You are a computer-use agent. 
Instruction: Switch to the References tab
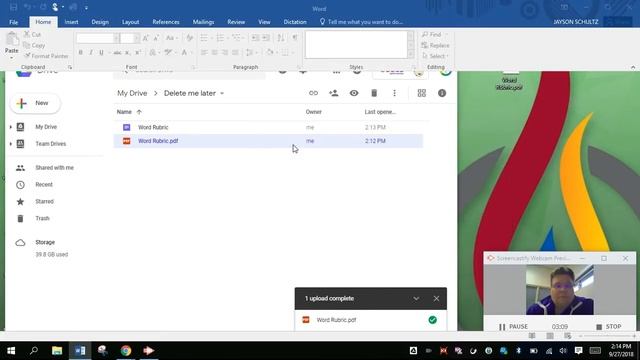tap(166, 22)
